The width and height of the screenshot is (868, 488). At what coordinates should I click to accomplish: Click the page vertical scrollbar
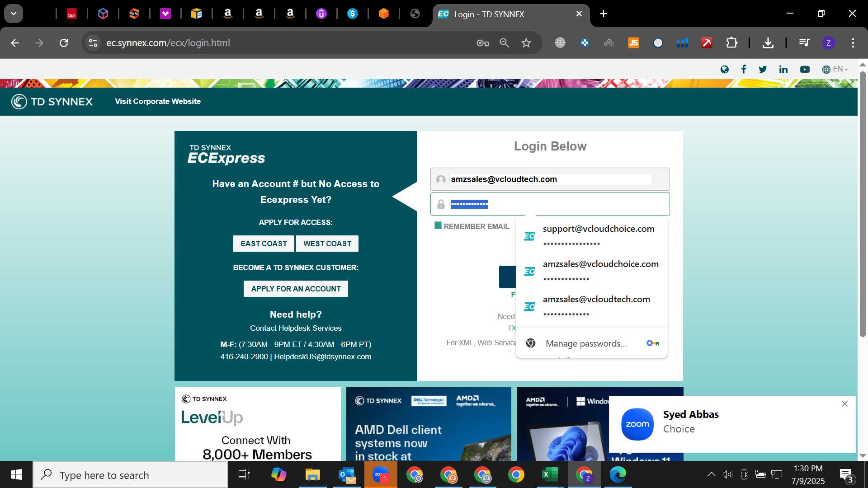863,203
